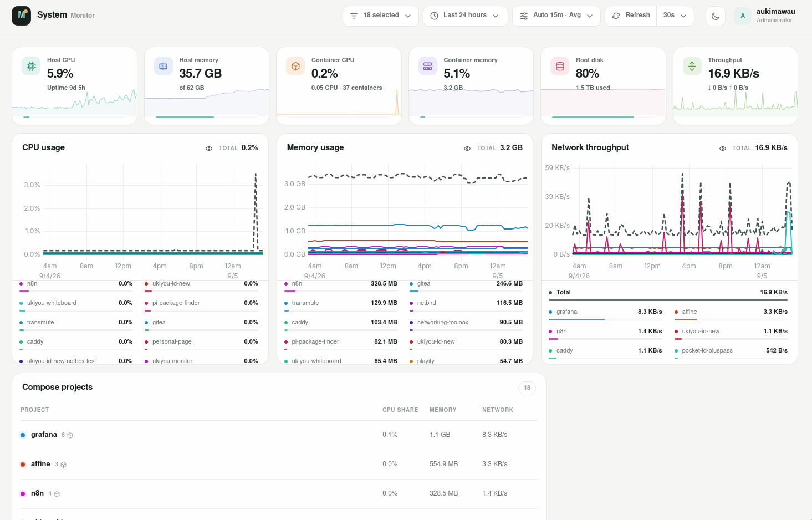Open the Auto 15m Avg resolution dropdown

(x=556, y=16)
